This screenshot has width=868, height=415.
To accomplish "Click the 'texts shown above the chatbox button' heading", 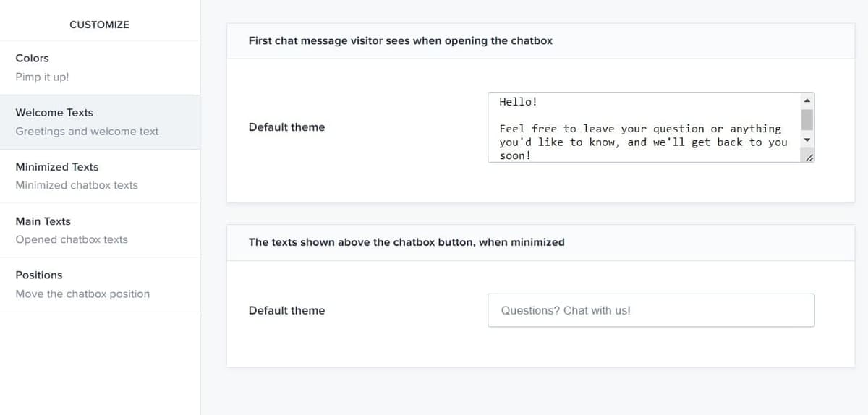I will (x=406, y=242).
